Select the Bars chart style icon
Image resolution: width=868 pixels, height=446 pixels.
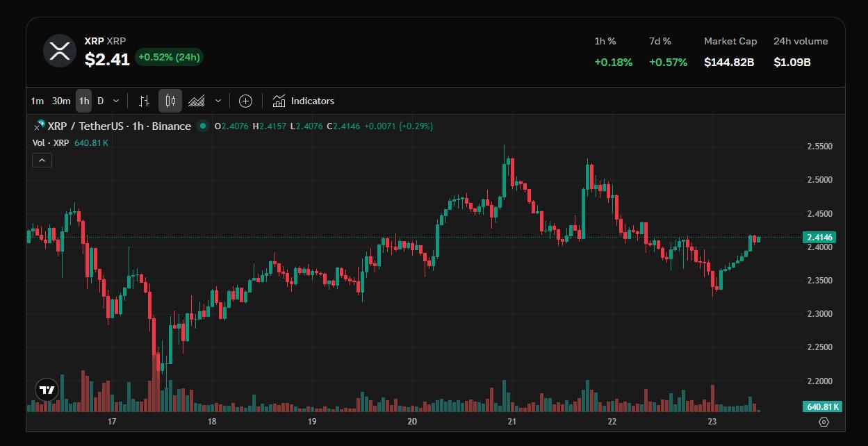tap(144, 101)
